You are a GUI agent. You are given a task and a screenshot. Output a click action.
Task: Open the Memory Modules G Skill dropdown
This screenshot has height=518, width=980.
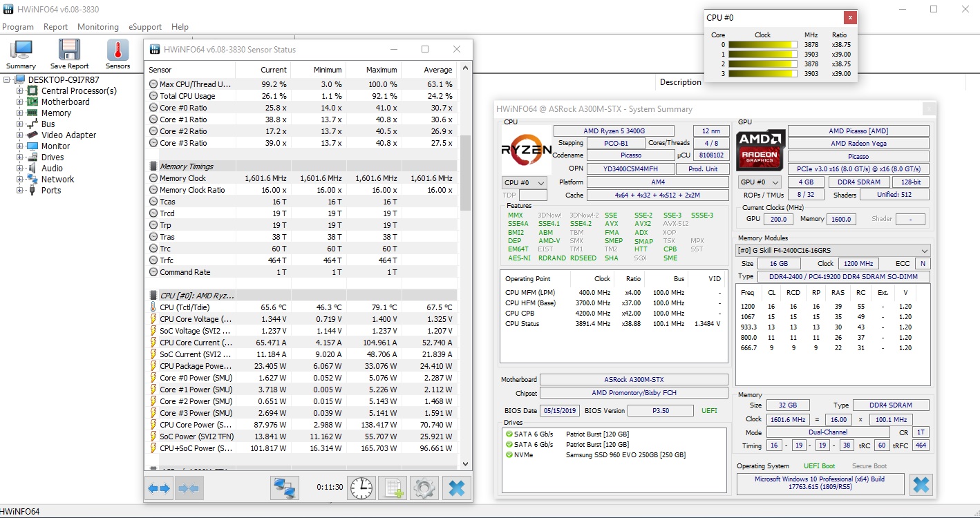click(833, 250)
